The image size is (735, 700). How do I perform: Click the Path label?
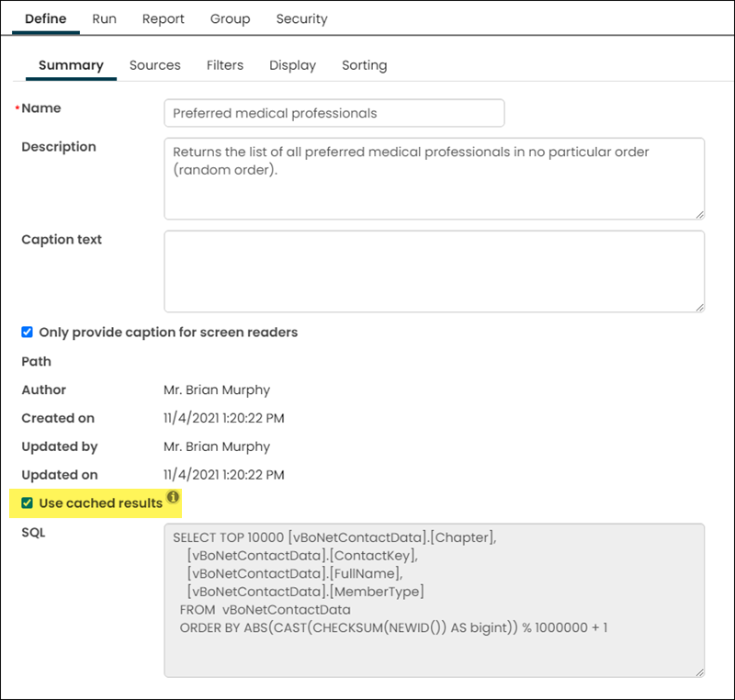36,362
